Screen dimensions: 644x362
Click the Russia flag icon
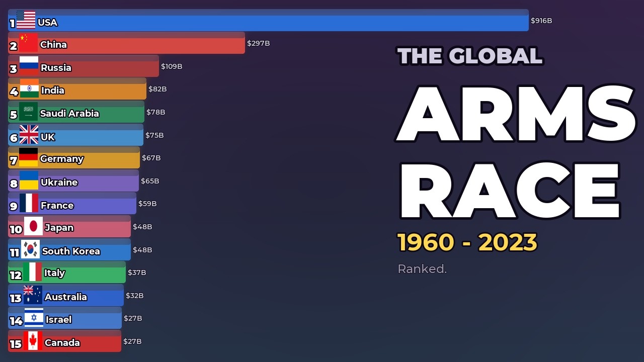click(x=29, y=66)
